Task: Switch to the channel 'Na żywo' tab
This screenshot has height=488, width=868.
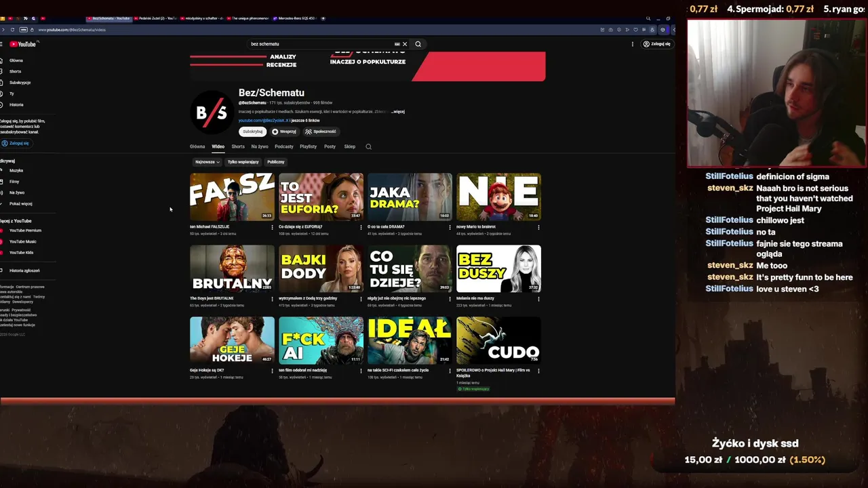Action: point(260,146)
